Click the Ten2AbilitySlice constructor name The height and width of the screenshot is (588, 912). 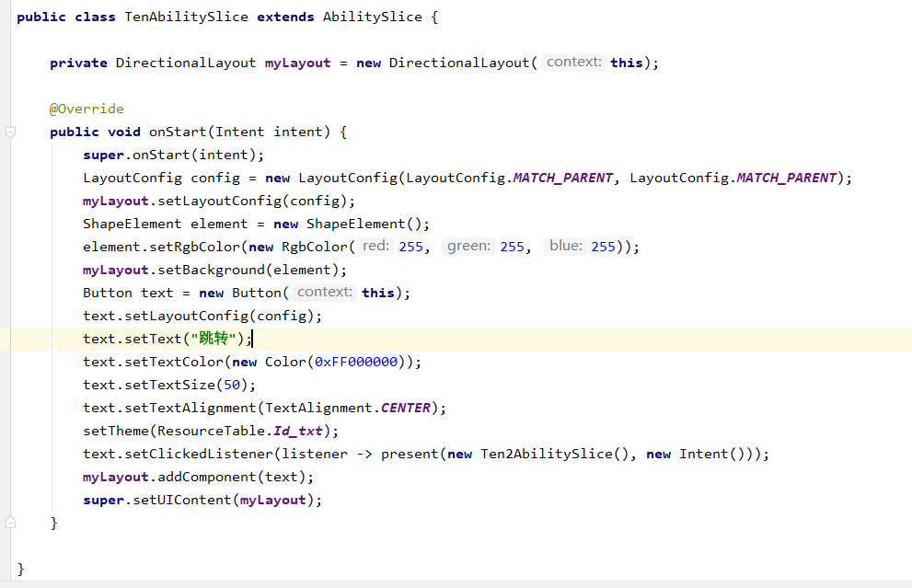(x=547, y=454)
